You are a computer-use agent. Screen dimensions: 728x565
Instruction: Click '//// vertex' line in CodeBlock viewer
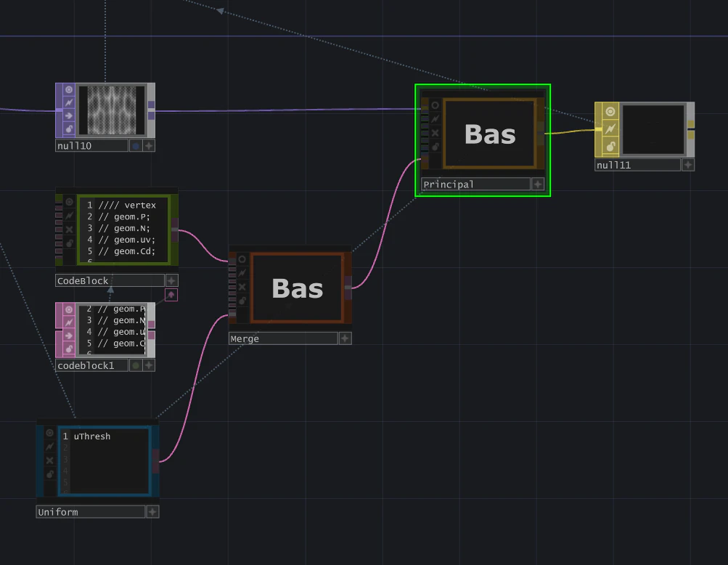coord(127,206)
